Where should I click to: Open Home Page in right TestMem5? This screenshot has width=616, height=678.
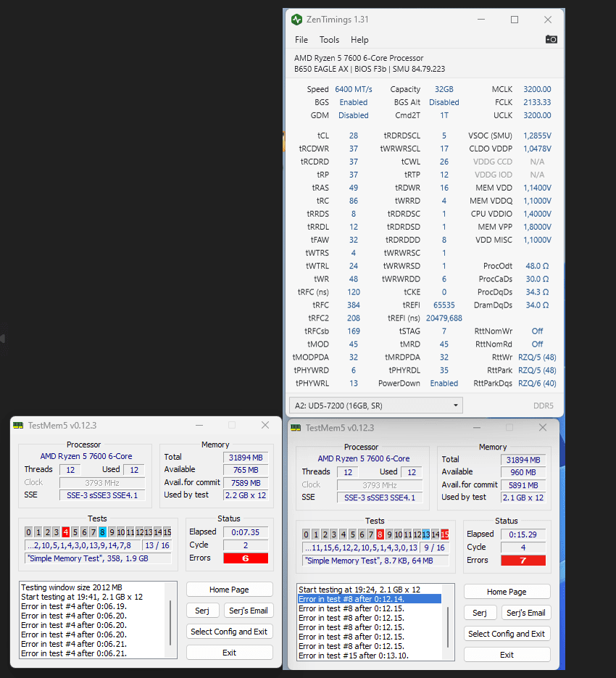507,592
